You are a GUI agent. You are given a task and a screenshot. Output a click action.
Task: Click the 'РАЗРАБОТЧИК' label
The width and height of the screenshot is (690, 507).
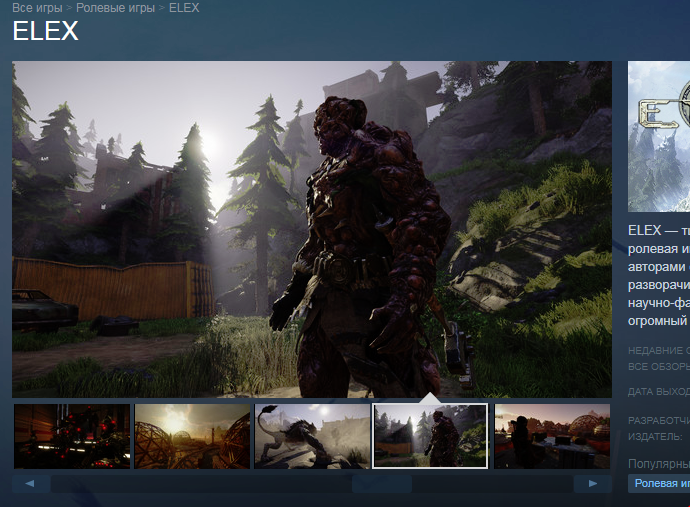pyautogui.click(x=659, y=421)
